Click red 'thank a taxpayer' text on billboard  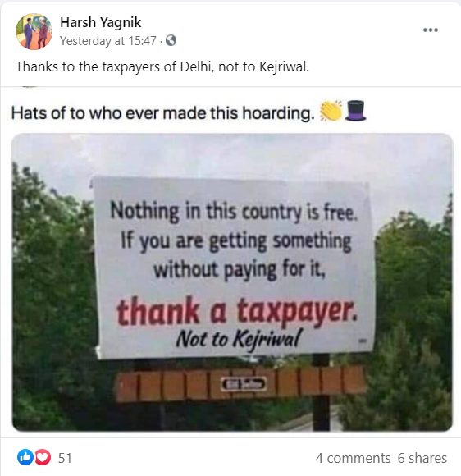pyautogui.click(x=237, y=313)
